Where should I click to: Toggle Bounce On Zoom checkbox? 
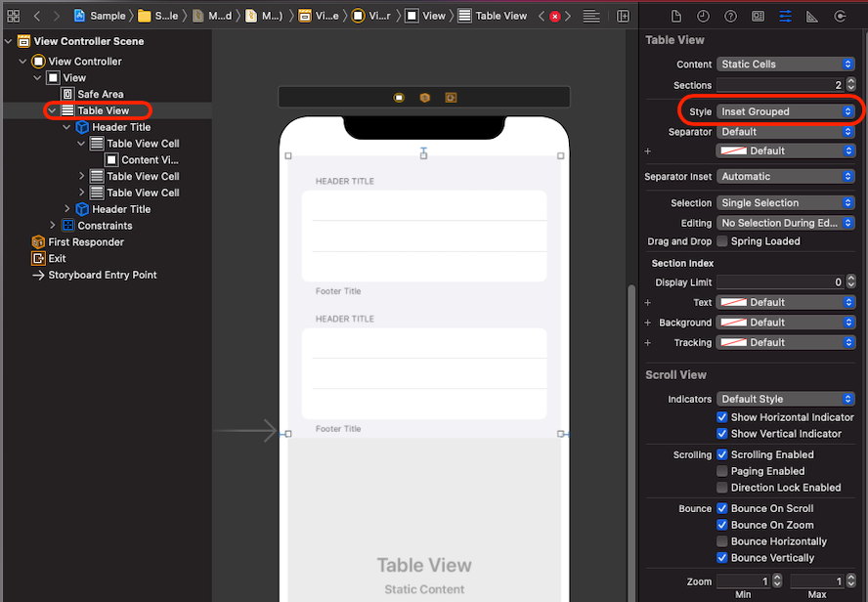pos(721,525)
